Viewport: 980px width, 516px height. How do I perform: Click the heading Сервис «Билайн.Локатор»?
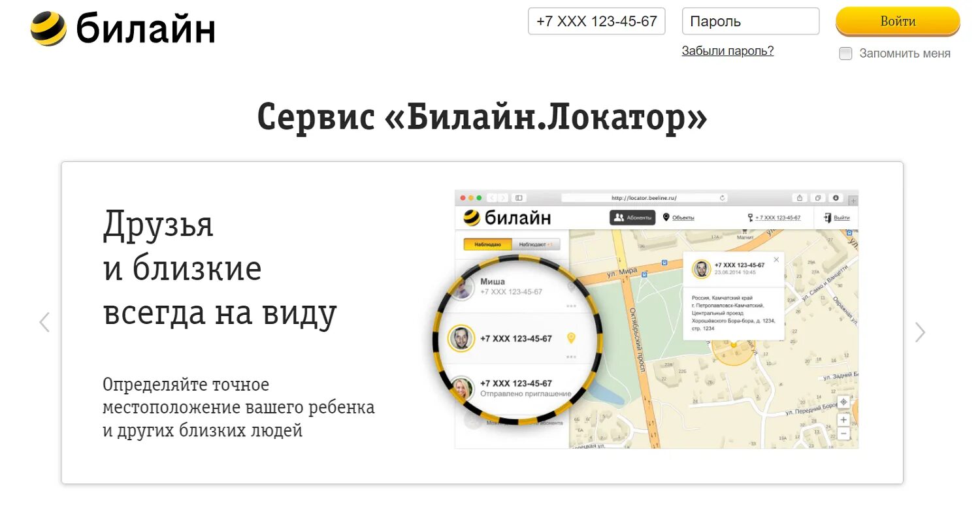(482, 117)
